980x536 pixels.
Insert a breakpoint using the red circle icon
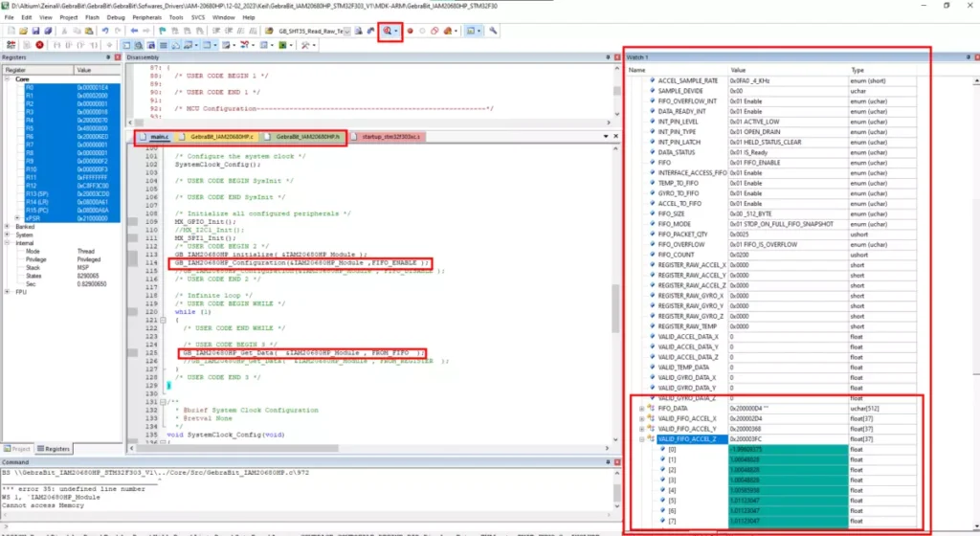click(x=410, y=31)
